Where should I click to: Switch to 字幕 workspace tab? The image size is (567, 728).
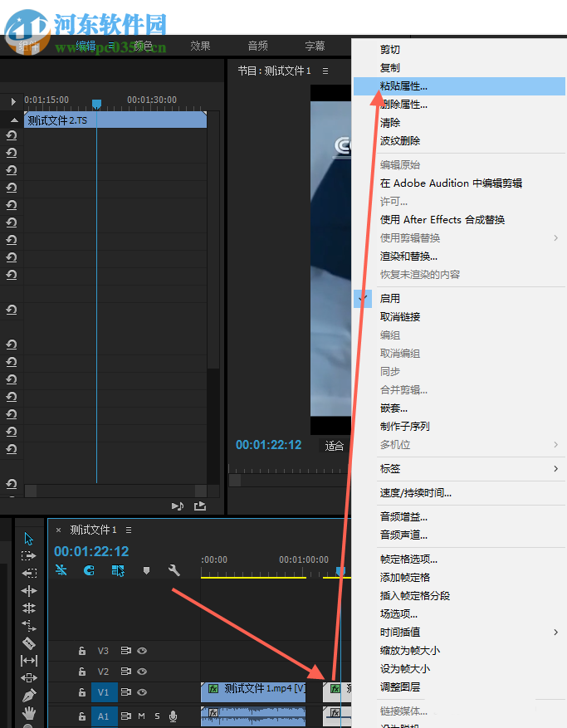(315, 46)
